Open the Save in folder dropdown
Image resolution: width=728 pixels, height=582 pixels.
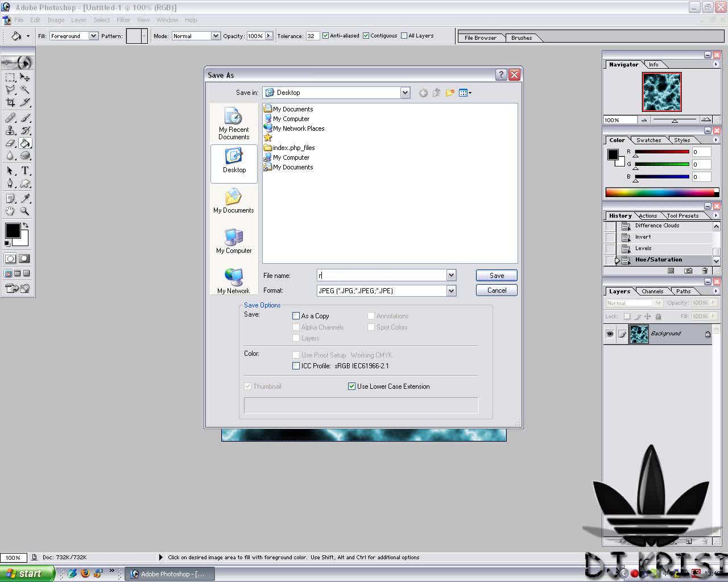[x=405, y=93]
